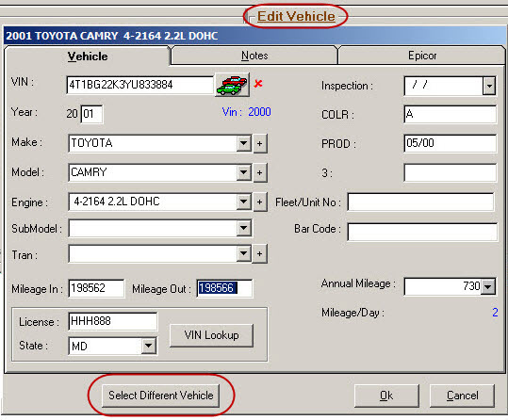This screenshot has height=420, width=508.
Task: Click into the License field
Action: 113,321
